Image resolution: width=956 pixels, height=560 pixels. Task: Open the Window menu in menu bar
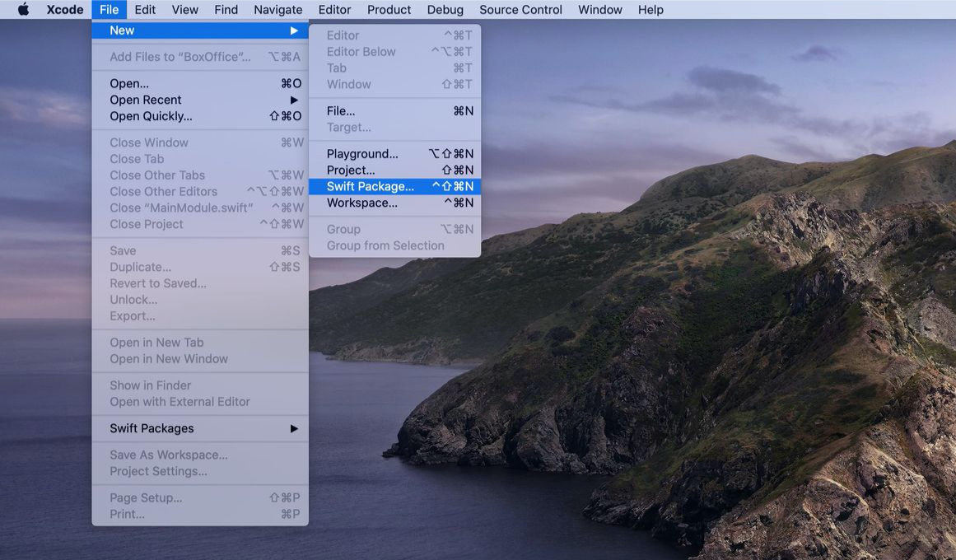[600, 9]
